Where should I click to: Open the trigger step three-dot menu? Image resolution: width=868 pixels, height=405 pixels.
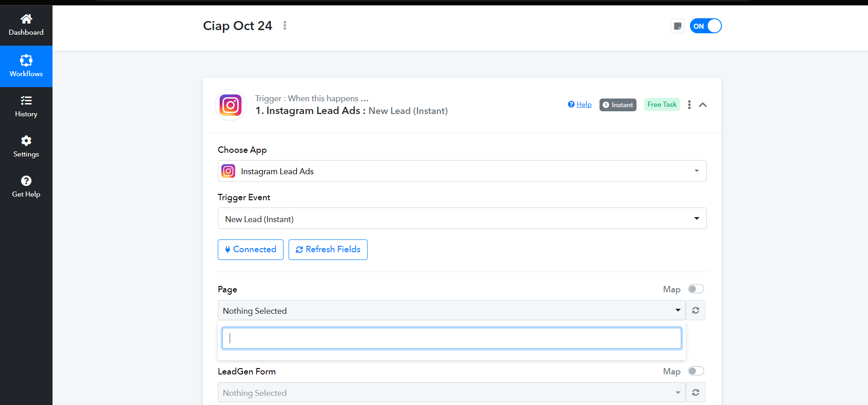689,104
